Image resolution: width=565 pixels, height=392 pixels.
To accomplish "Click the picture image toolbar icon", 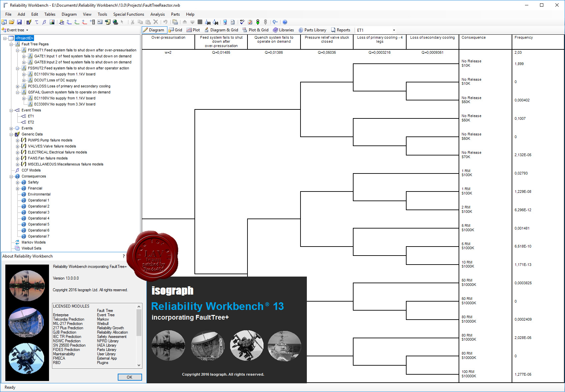I will pos(52,22).
